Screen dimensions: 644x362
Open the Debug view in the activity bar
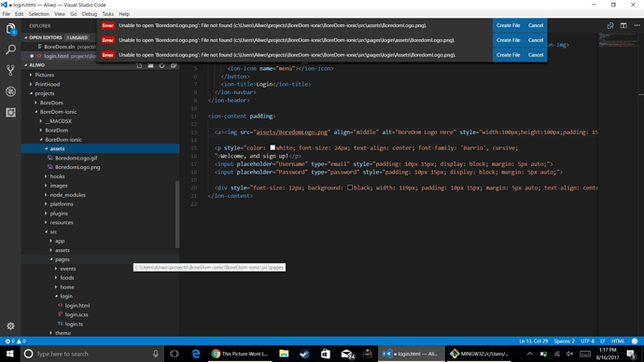pyautogui.click(x=10, y=91)
